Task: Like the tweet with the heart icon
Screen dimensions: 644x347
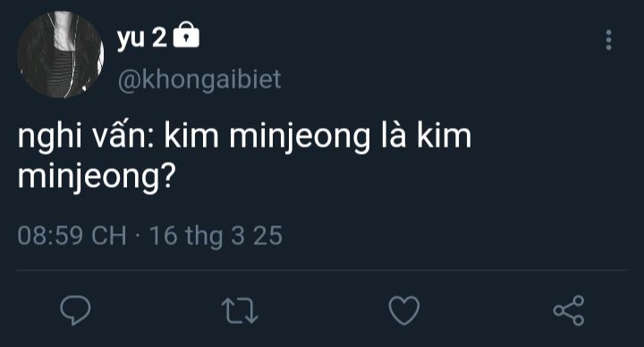Action: coord(404,310)
